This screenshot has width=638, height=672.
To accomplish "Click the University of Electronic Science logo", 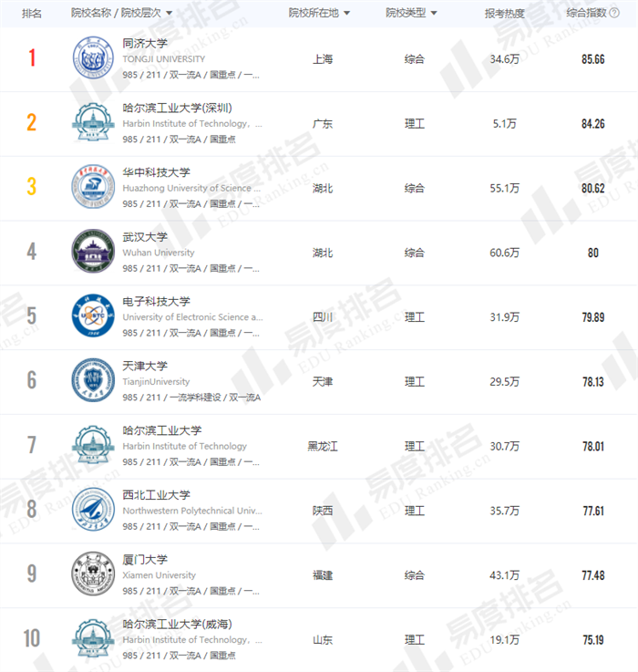I will (x=94, y=316).
